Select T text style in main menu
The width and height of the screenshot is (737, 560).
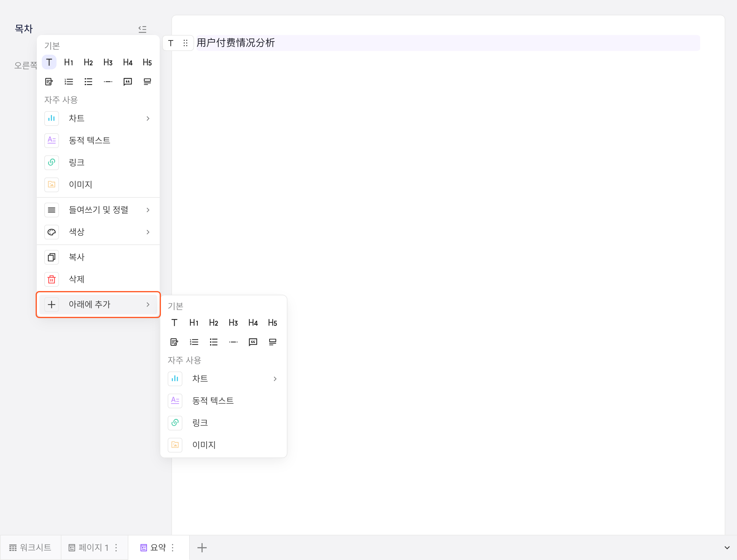(49, 62)
